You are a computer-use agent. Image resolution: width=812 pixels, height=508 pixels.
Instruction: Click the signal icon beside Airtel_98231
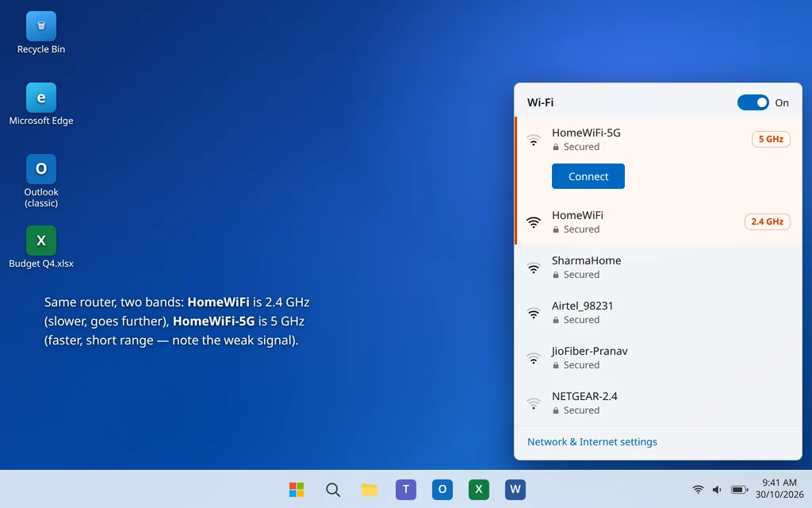coord(534,313)
